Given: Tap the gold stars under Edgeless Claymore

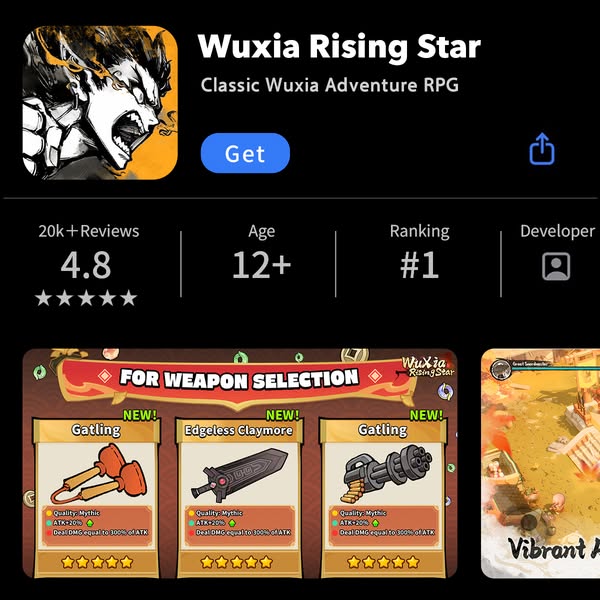Looking at the screenshot, I should [x=236, y=562].
